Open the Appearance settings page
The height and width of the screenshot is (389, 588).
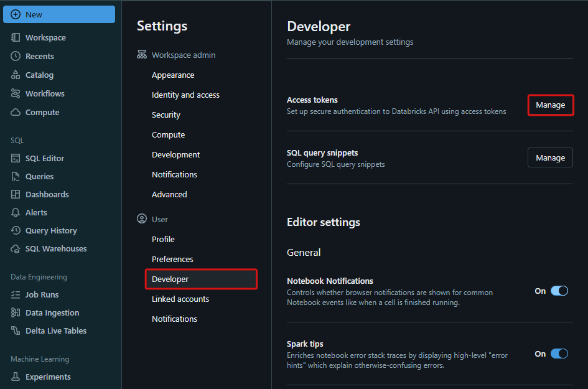coord(173,75)
